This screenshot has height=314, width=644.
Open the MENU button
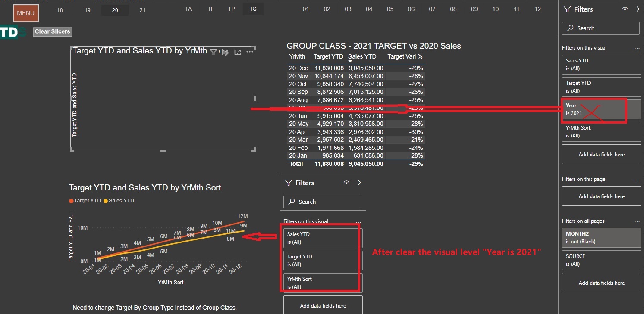(x=25, y=13)
